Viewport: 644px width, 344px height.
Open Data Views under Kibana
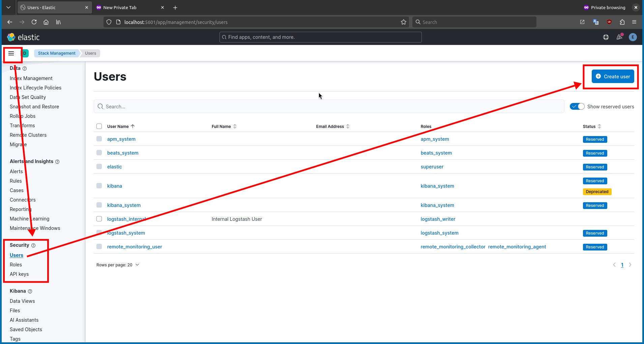pos(22,301)
